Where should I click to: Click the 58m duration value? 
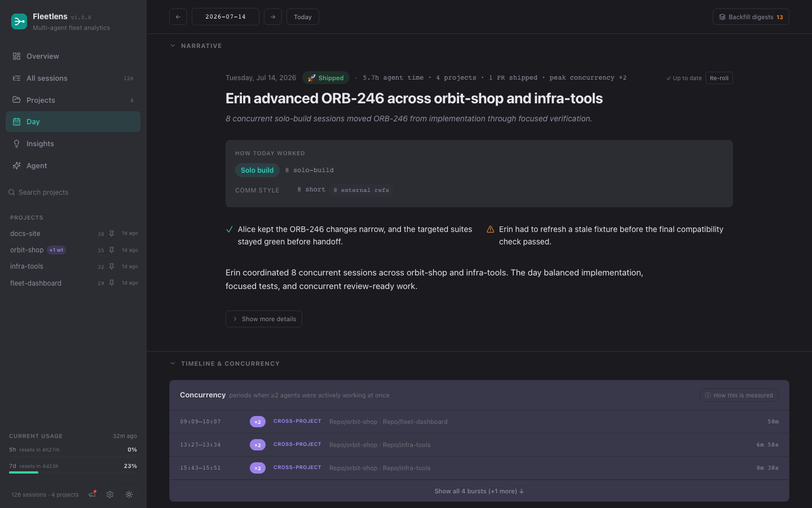773,422
